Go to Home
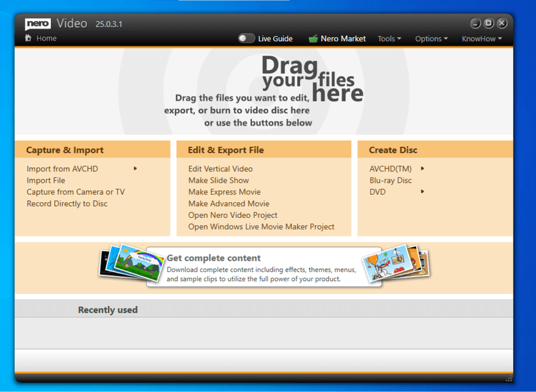 pyautogui.click(x=47, y=38)
